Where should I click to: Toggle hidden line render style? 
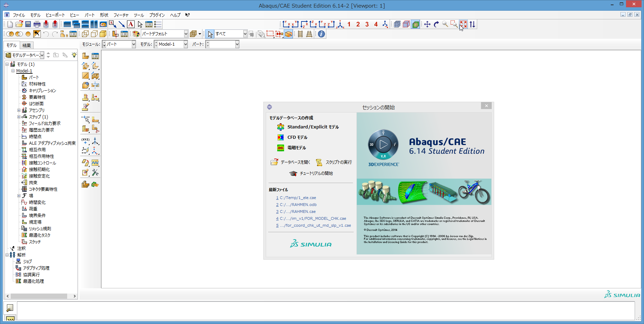point(94,34)
